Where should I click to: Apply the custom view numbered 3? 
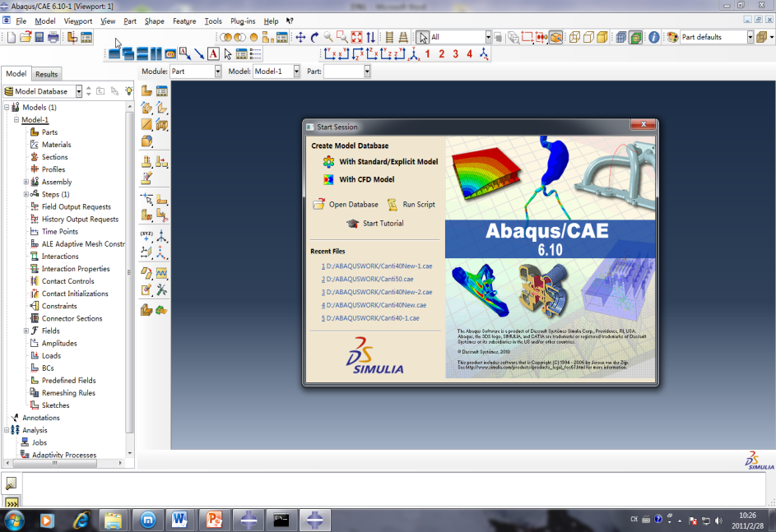[455, 54]
